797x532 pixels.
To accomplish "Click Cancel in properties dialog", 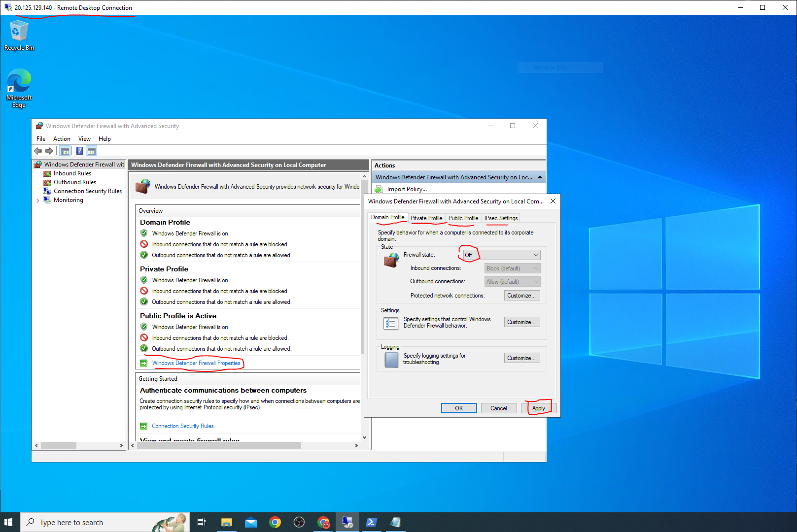I will [x=498, y=408].
